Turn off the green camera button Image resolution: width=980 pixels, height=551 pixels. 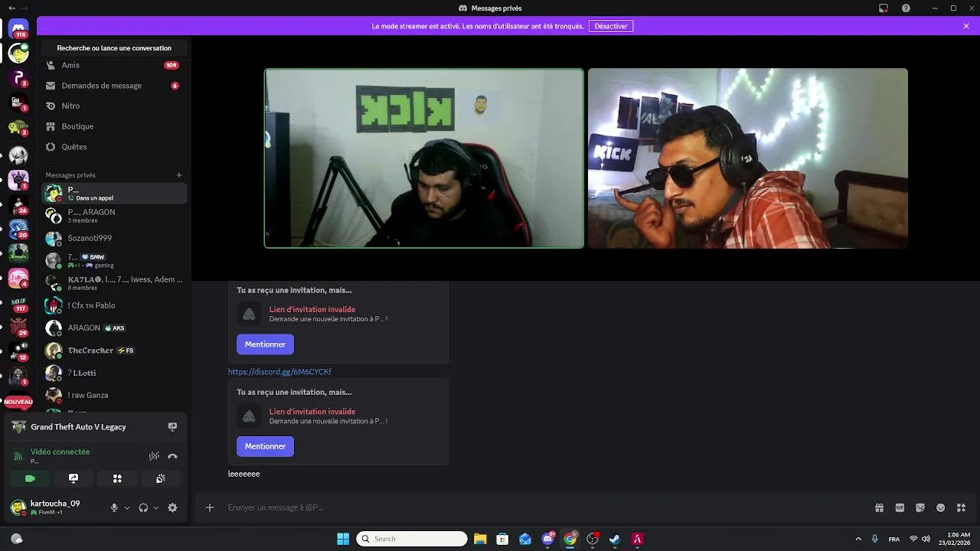[30, 478]
